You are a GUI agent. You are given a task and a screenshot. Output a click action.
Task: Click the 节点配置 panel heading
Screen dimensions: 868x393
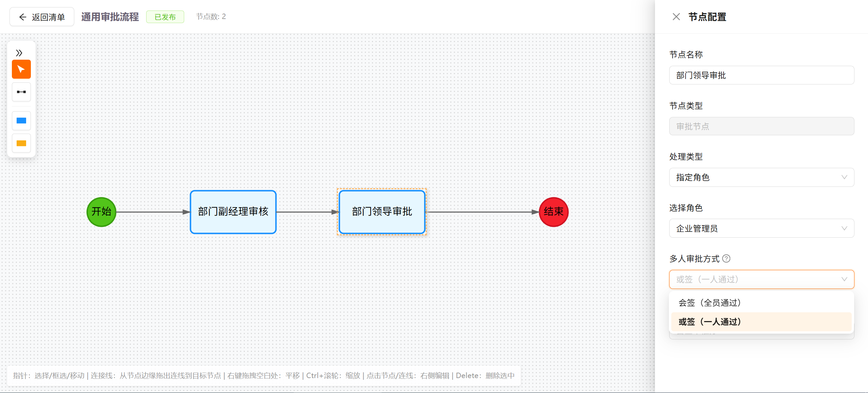(x=707, y=17)
